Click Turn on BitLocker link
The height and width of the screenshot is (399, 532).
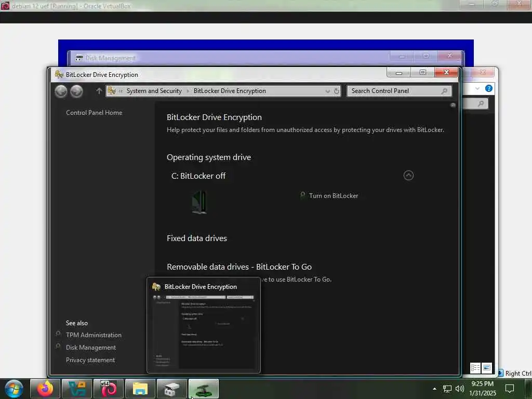[333, 196]
